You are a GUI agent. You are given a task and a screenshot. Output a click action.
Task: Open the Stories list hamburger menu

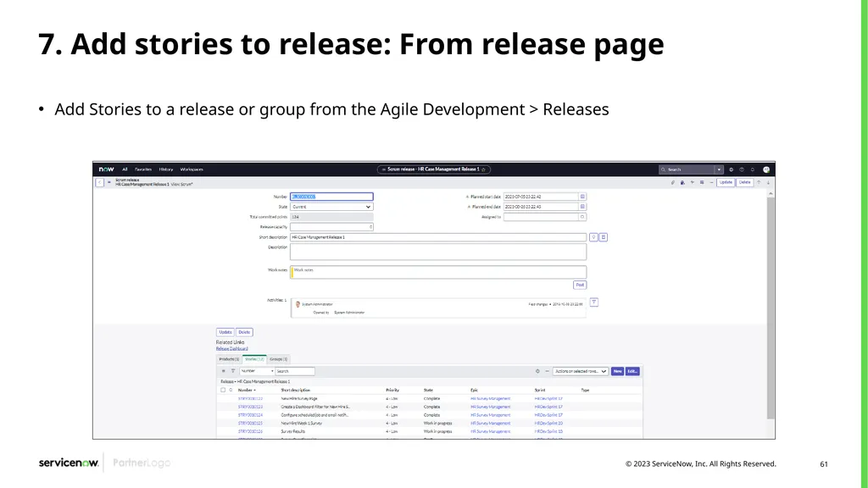(224, 371)
